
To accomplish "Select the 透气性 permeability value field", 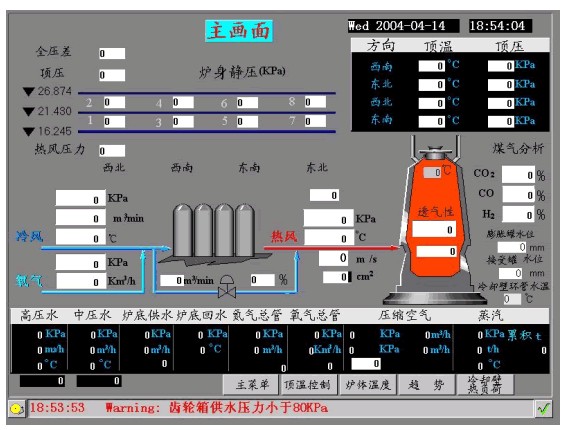I will [434, 229].
